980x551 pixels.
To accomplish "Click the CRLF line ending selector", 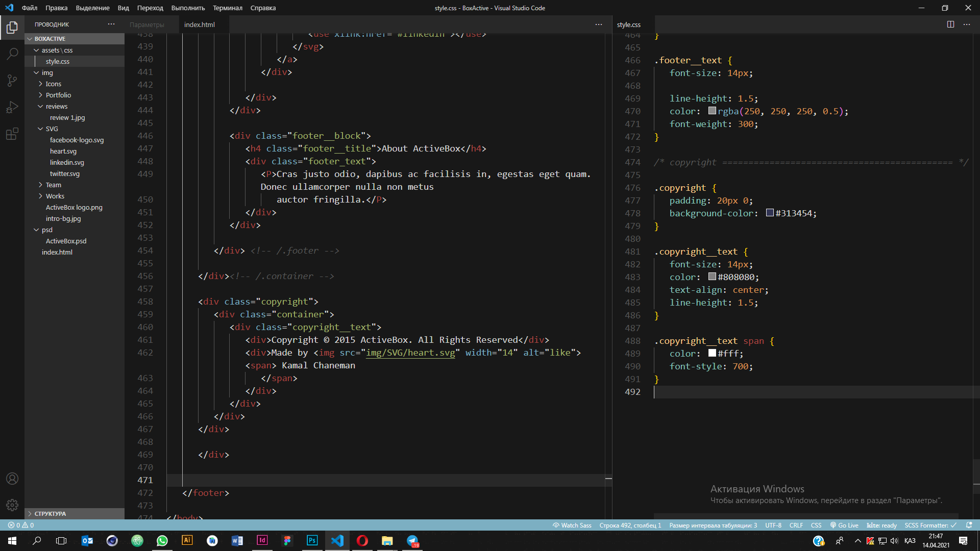I will pos(796,525).
